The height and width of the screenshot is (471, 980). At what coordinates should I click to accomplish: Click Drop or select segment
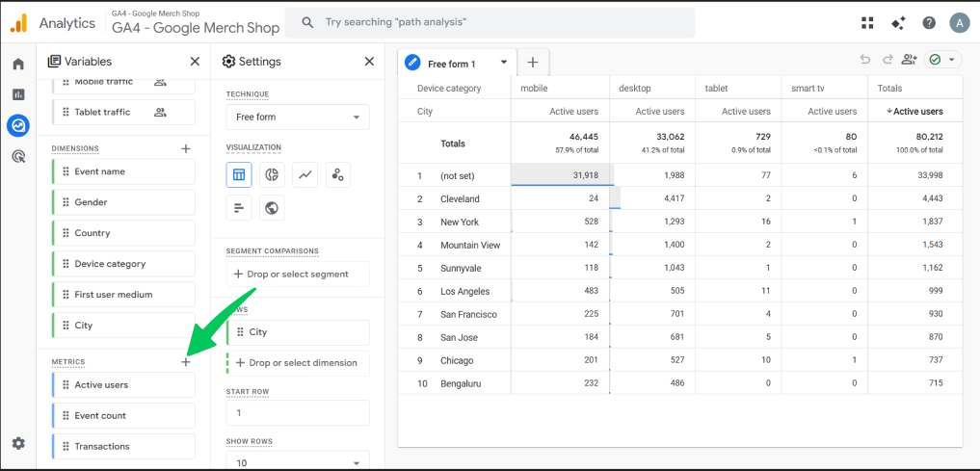[298, 274]
